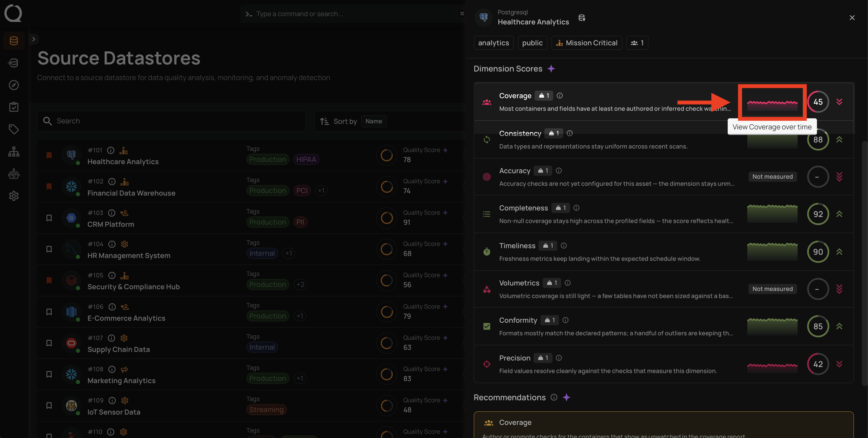Click the Coverage weight badge showing 1
This screenshot has height=438, width=868.
click(x=544, y=96)
